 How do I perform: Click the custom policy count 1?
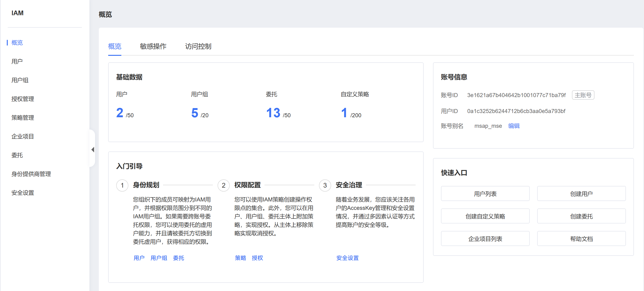pyautogui.click(x=344, y=113)
